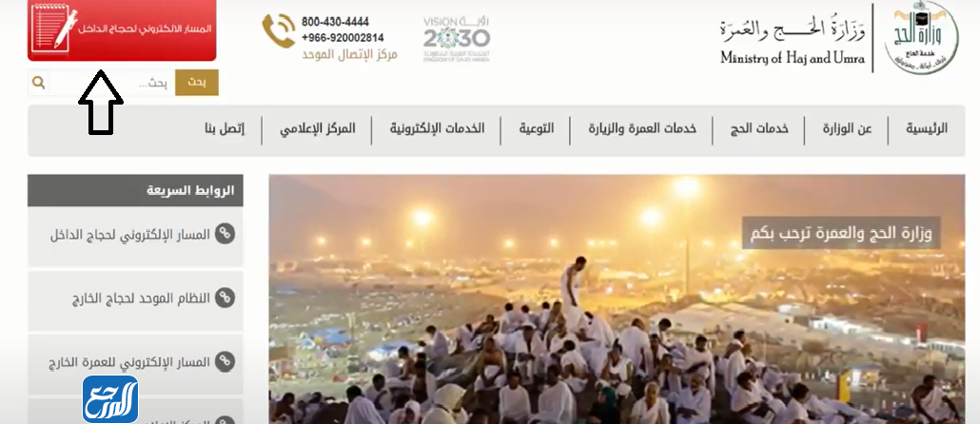Click the Ministry of Haj green emblem
This screenshot has width=980, height=424.
click(921, 37)
